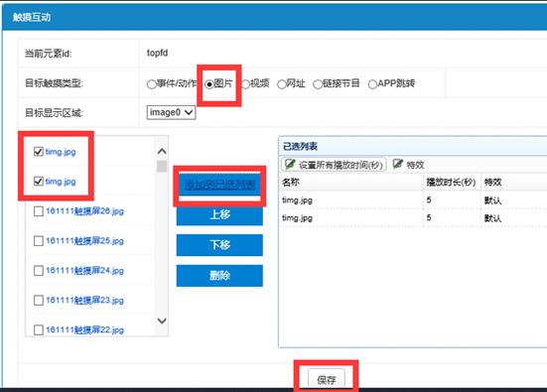Click the topfd element id value
Viewport: 547px width, 392px height.
pyautogui.click(x=157, y=53)
